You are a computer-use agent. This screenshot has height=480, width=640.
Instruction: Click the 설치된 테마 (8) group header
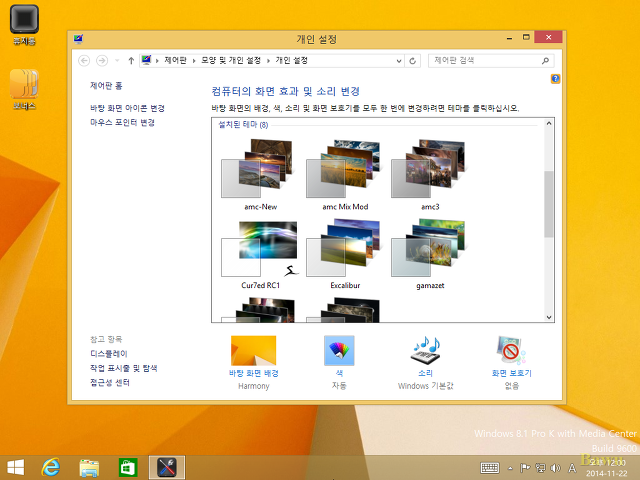243,124
